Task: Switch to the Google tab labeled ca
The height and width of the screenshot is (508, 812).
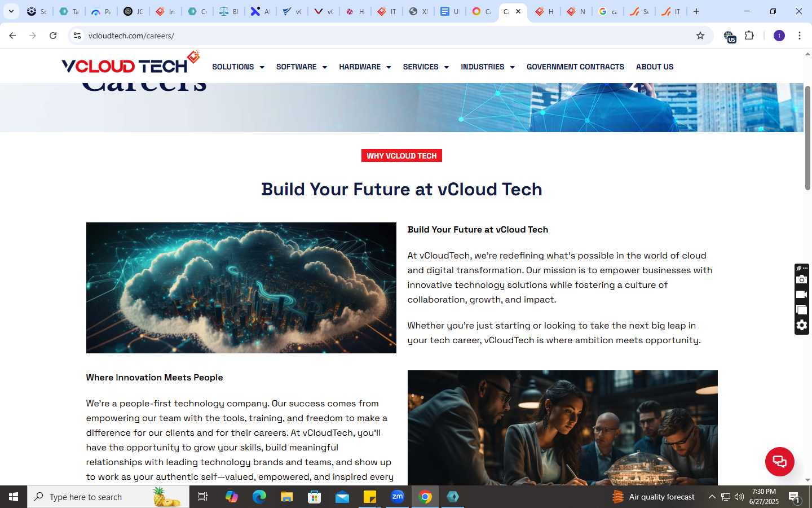Action: [607, 11]
